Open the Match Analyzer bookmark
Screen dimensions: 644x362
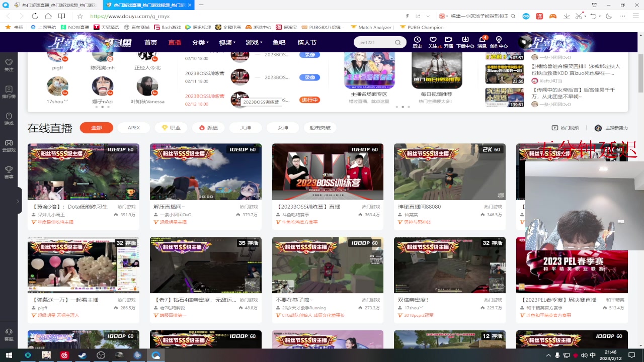371,27
